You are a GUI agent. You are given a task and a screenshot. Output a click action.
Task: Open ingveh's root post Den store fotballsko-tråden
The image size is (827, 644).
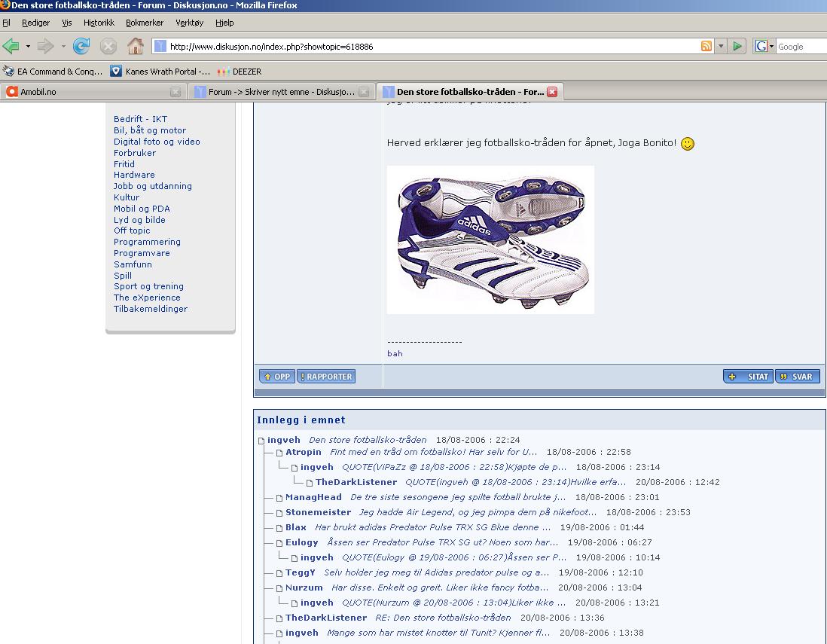pyautogui.click(x=368, y=440)
